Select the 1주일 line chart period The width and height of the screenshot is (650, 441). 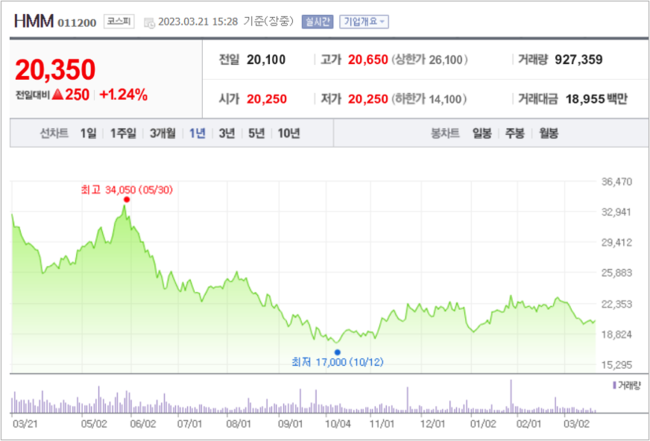click(123, 133)
